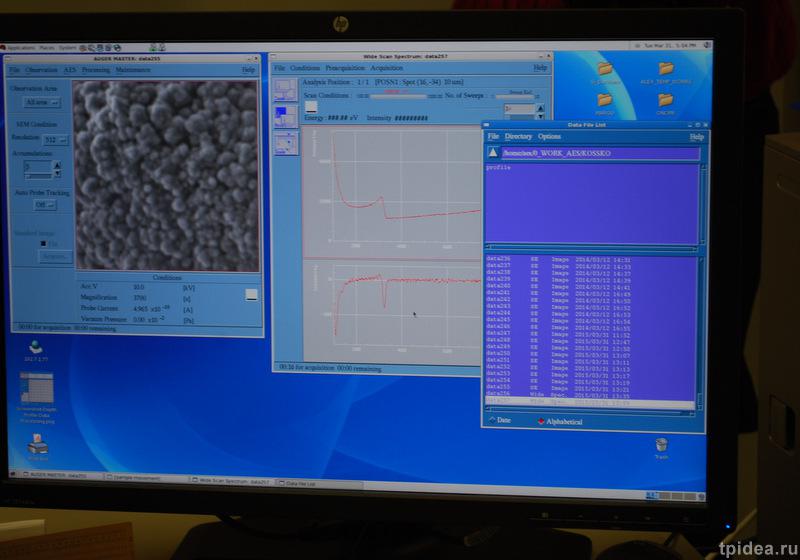This screenshot has height=560, width=800.
Task: Open Help menu in Data File List
Action: tap(697, 137)
